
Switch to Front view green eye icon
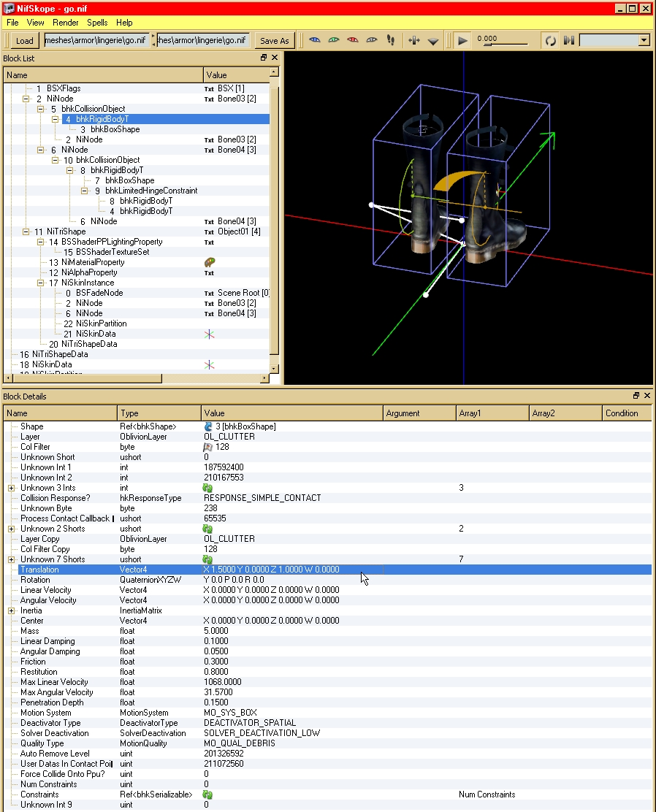[334, 40]
